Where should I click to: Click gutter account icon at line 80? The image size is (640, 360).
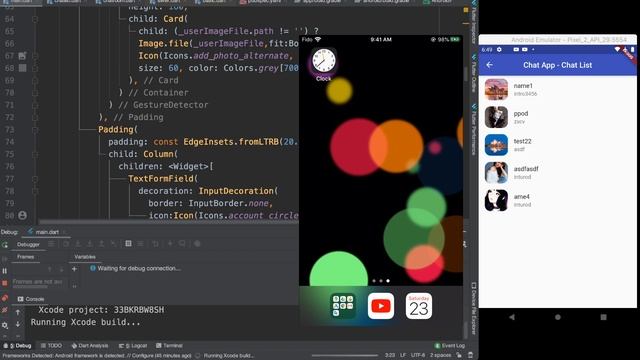(x=22, y=215)
